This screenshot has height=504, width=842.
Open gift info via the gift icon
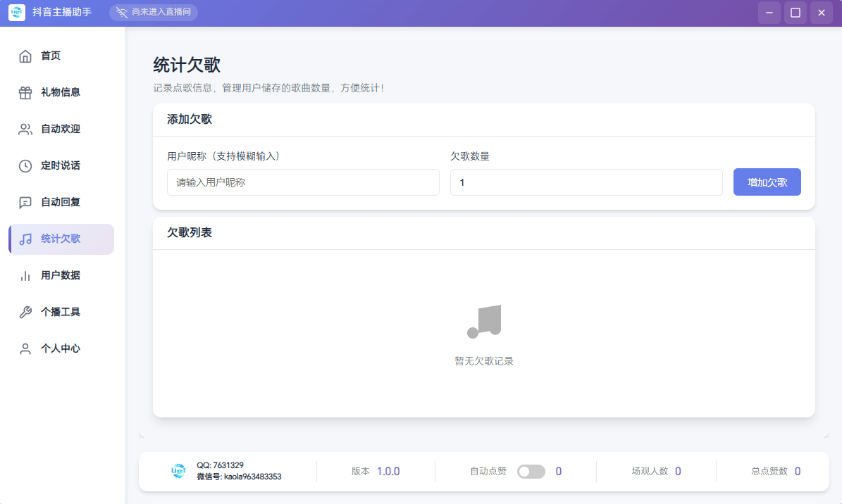pyautogui.click(x=25, y=92)
